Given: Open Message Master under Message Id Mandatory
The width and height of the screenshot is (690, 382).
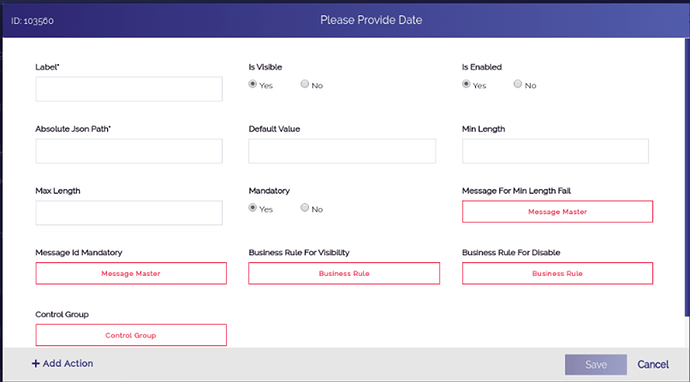Looking at the screenshot, I should 131,273.
